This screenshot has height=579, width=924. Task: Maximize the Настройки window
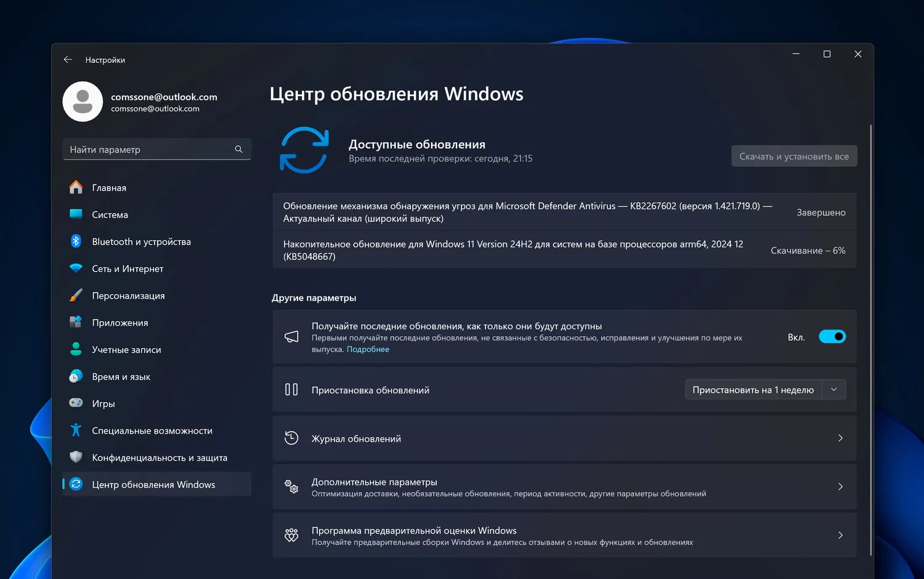[827, 54]
